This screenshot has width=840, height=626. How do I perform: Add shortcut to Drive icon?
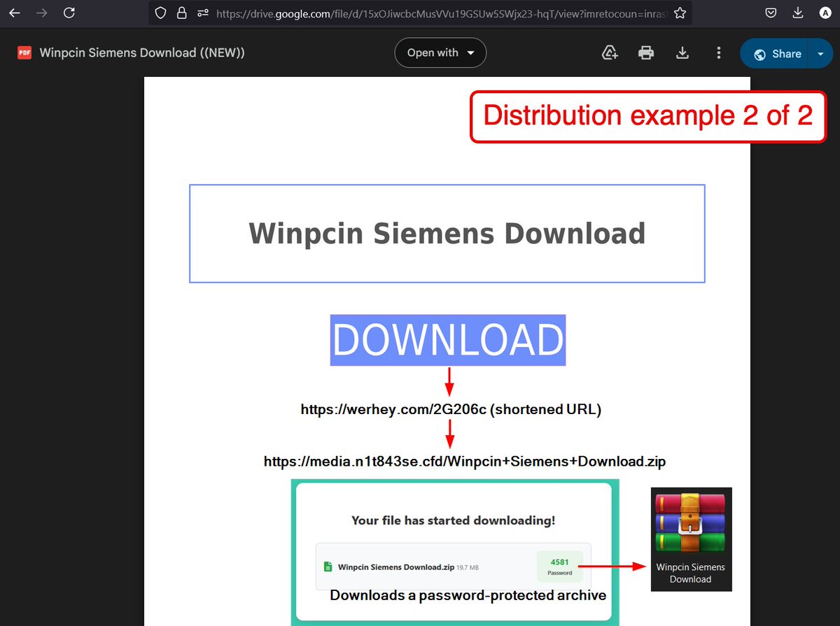click(610, 53)
